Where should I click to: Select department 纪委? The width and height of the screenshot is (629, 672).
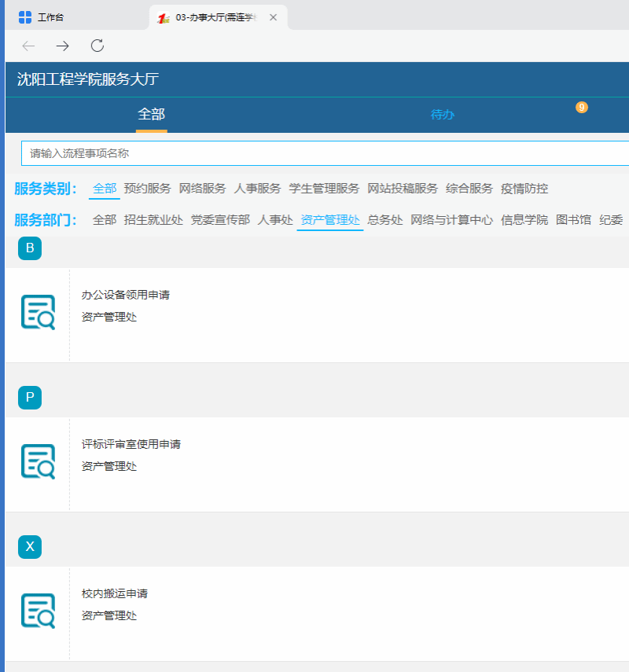tap(611, 220)
